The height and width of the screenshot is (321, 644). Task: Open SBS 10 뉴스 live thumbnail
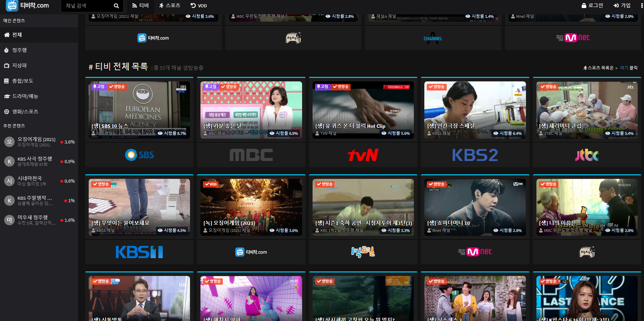(139, 110)
